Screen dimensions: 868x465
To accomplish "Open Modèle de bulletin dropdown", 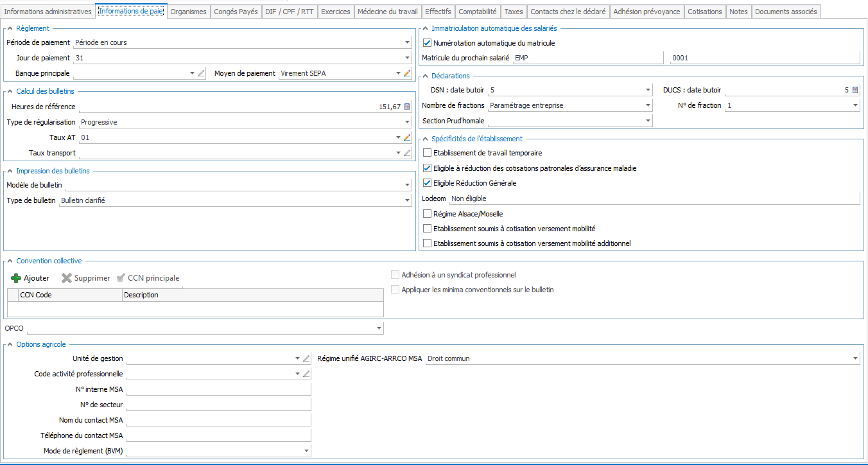I will point(407,185).
